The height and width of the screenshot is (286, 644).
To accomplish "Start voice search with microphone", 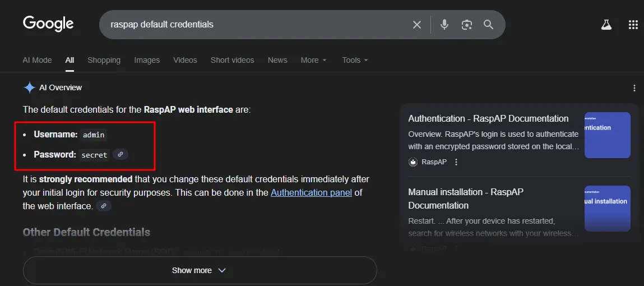I will coord(444,25).
